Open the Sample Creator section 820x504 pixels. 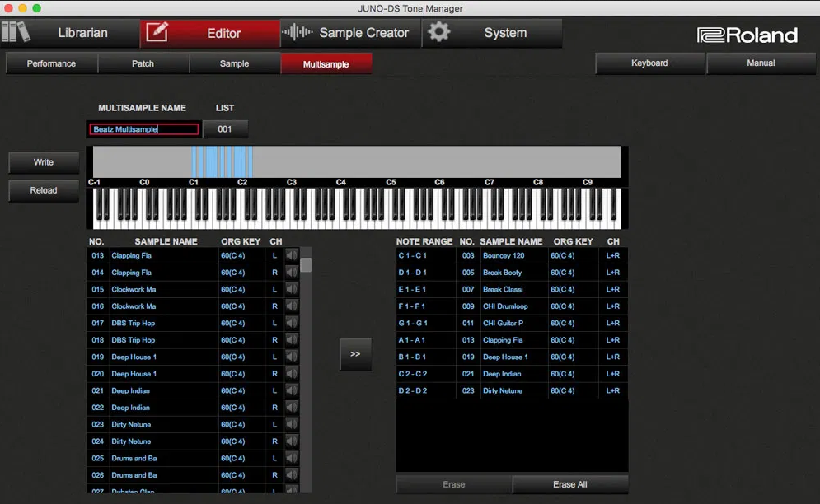pyautogui.click(x=350, y=33)
